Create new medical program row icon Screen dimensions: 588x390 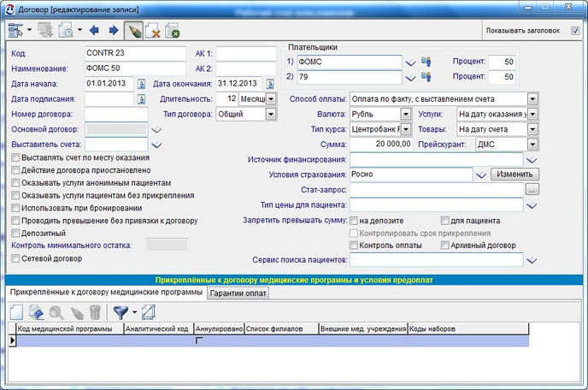tap(16, 312)
